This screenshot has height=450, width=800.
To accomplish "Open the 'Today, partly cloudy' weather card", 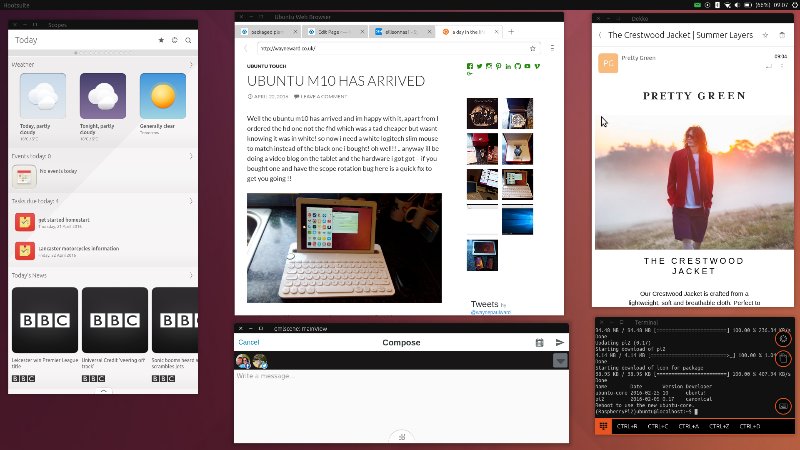I will tap(43, 96).
